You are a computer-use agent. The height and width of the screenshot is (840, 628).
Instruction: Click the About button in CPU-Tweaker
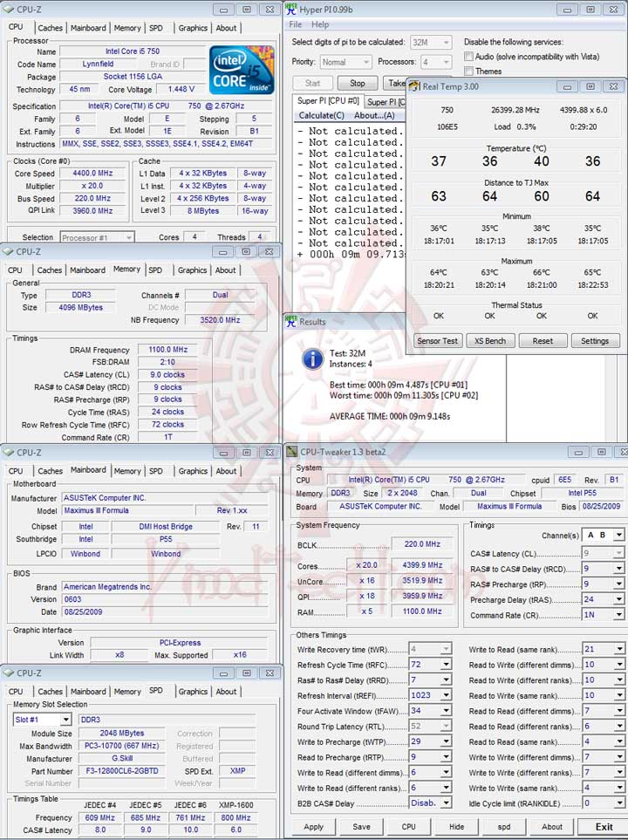point(552,827)
